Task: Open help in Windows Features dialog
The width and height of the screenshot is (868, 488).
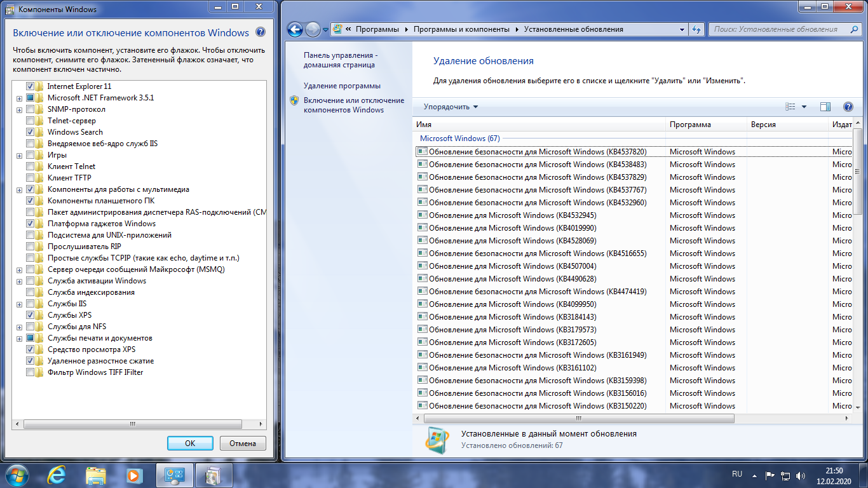Action: pos(261,32)
